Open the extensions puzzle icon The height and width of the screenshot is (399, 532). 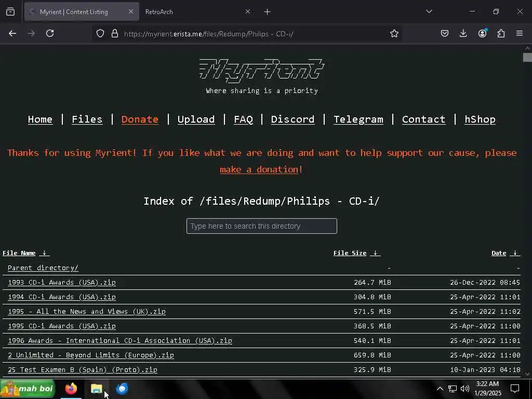pos(501,33)
